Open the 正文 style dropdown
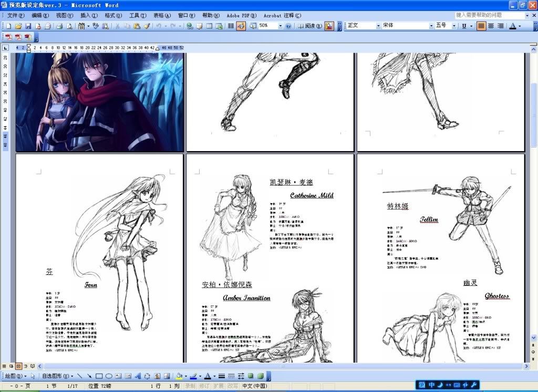 378,26
